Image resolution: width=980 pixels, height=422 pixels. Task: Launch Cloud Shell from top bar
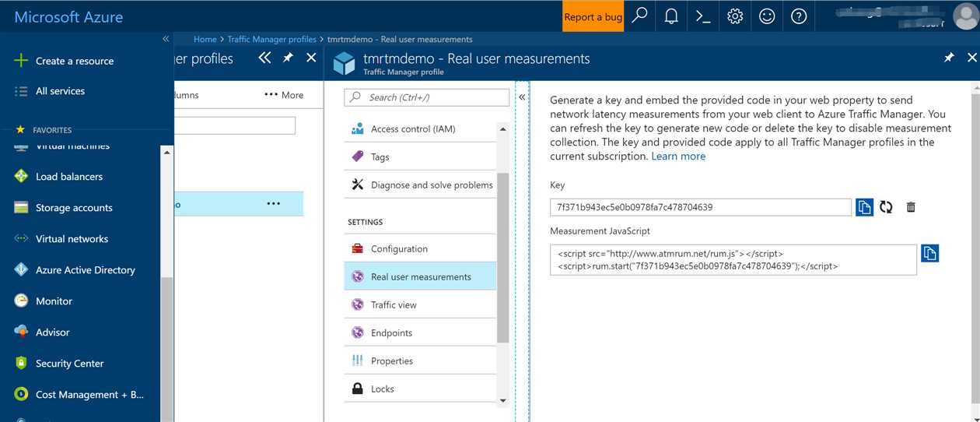[x=703, y=16]
